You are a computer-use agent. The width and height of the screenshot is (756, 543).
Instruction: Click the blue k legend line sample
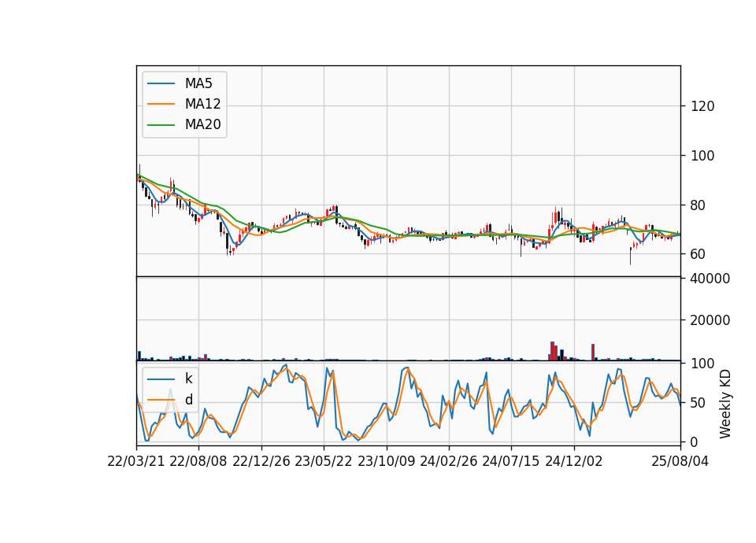161,379
